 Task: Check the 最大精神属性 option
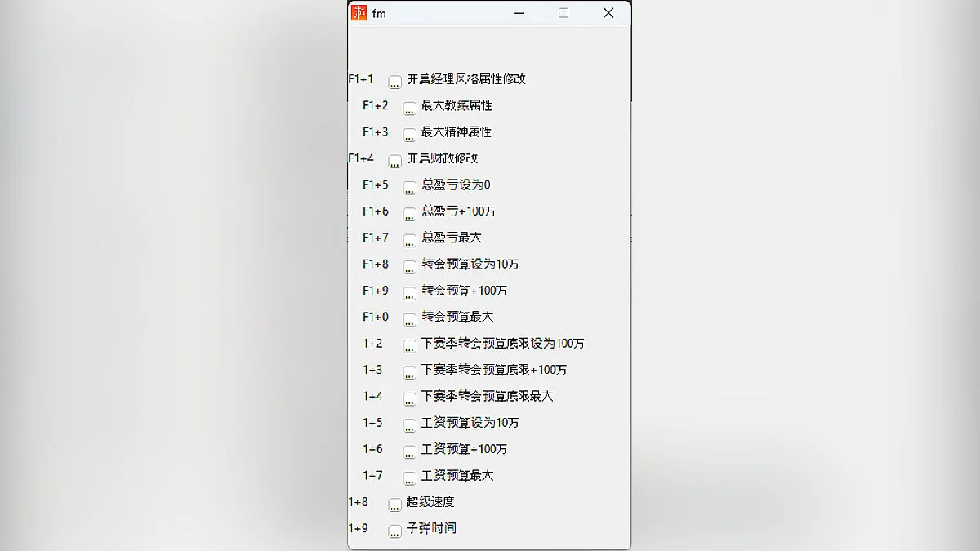pos(410,135)
